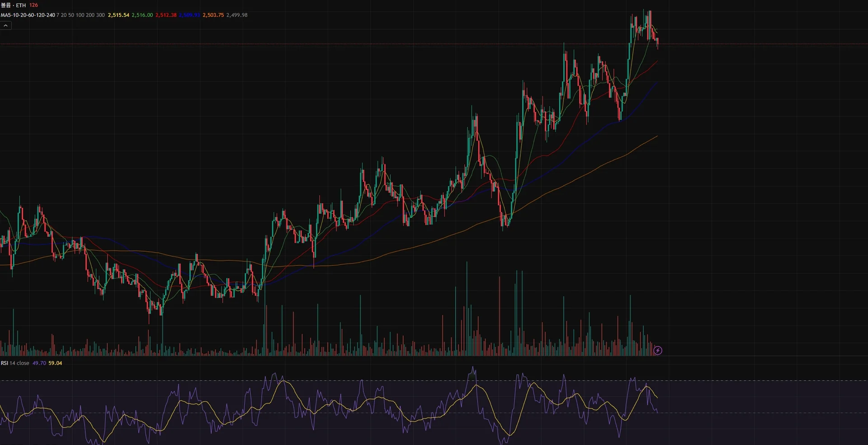Click the purple RSI value 49.70
Screen dimensions: 868x445
tap(39, 363)
